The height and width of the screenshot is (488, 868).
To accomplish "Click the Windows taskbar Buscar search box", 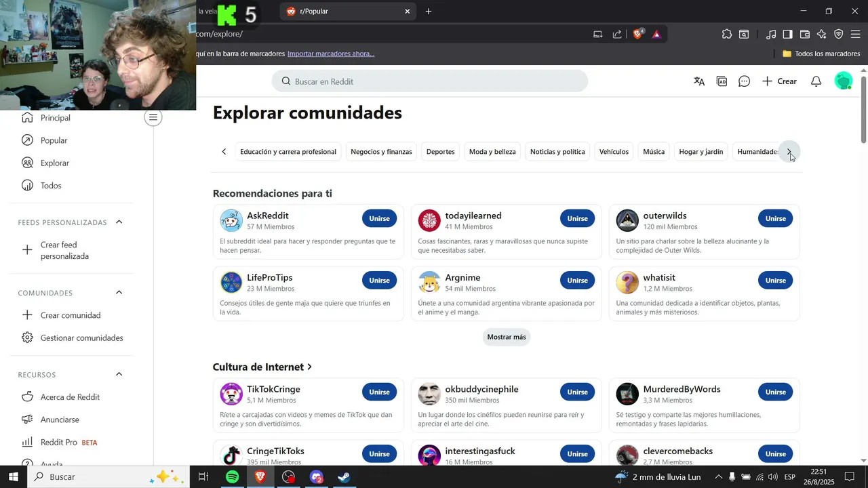I will [x=108, y=477].
